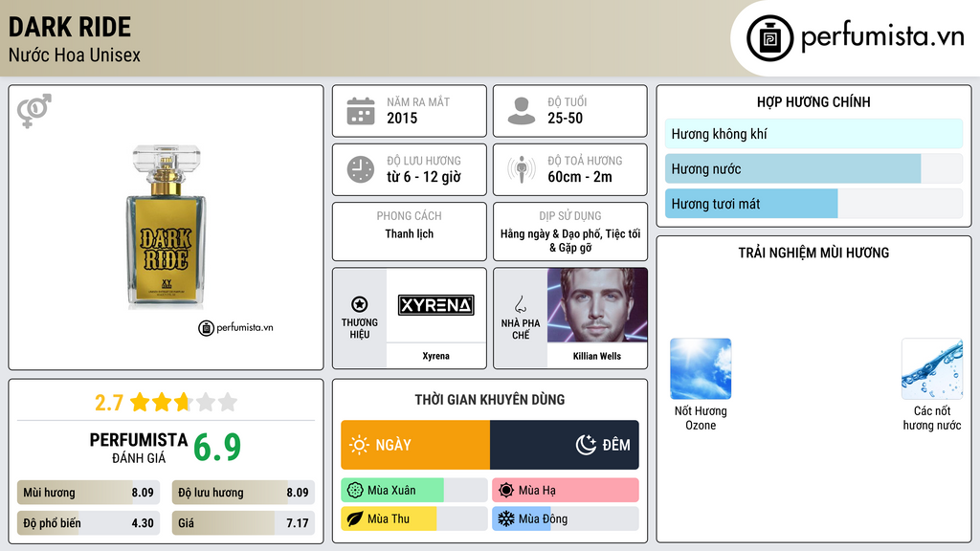This screenshot has height=551, width=980.
Task: Click the Trải nghiệm mùi hương heading
Action: (x=813, y=253)
